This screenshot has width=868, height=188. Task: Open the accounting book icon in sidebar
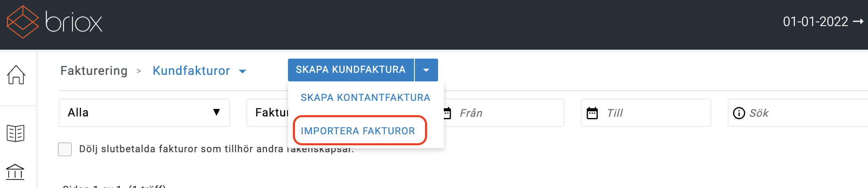tap(16, 133)
